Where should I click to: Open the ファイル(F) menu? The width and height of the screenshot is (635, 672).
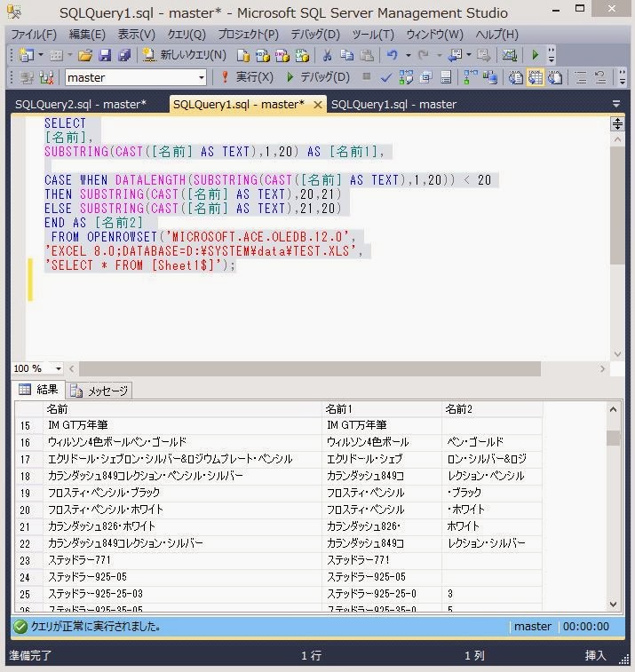[x=34, y=35]
